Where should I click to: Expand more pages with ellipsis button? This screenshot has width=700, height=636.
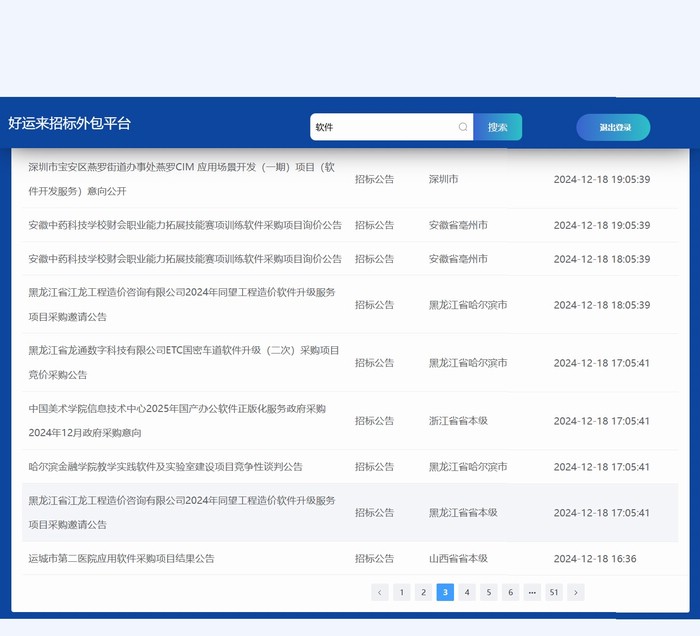532,592
